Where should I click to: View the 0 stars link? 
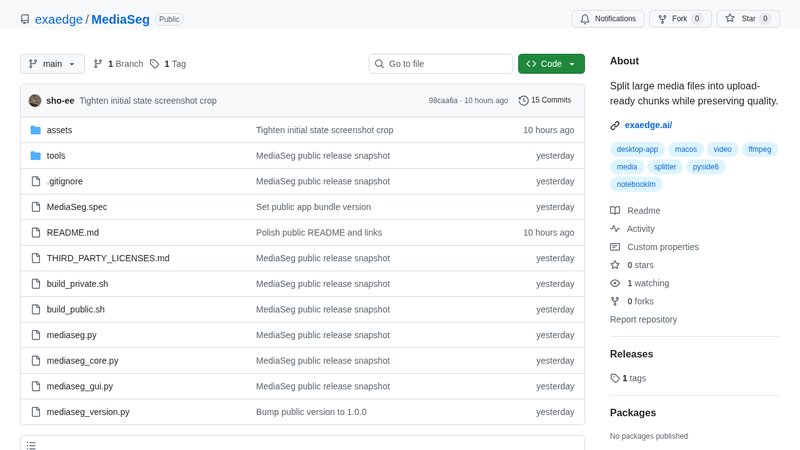point(632,265)
